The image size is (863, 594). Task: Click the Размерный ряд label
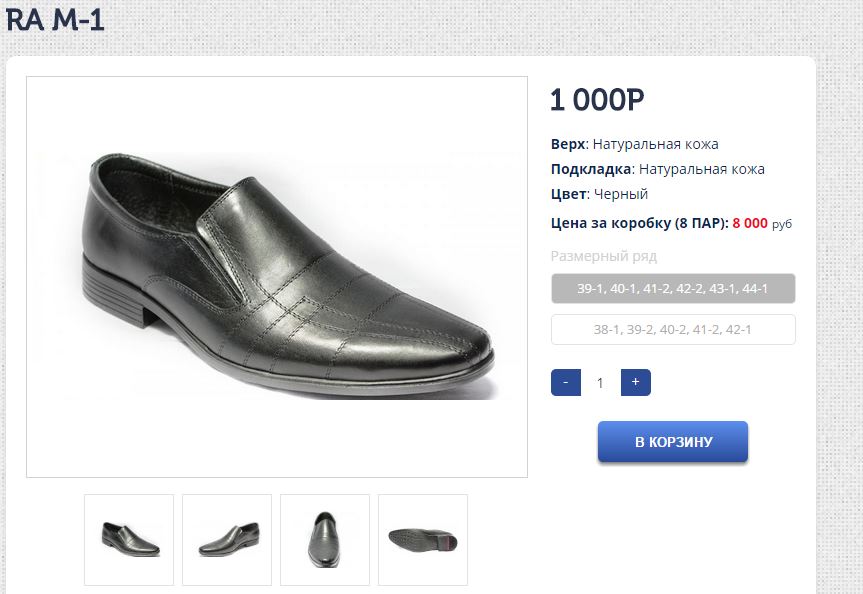[x=603, y=256]
